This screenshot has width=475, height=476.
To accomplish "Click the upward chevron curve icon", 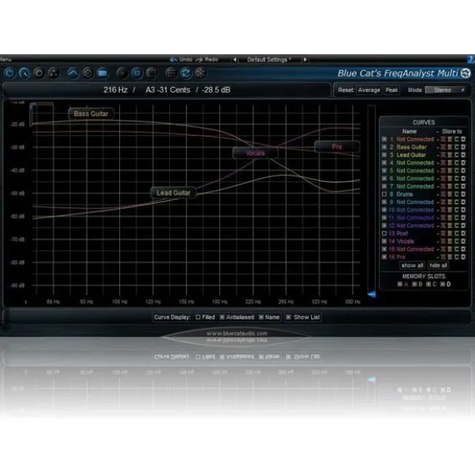I will click(72, 73).
